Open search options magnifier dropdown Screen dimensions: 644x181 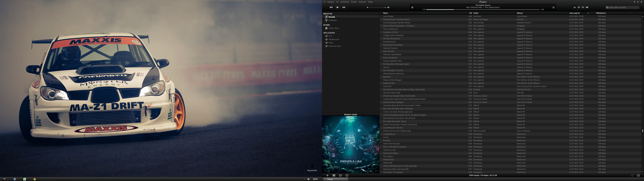click(607, 8)
